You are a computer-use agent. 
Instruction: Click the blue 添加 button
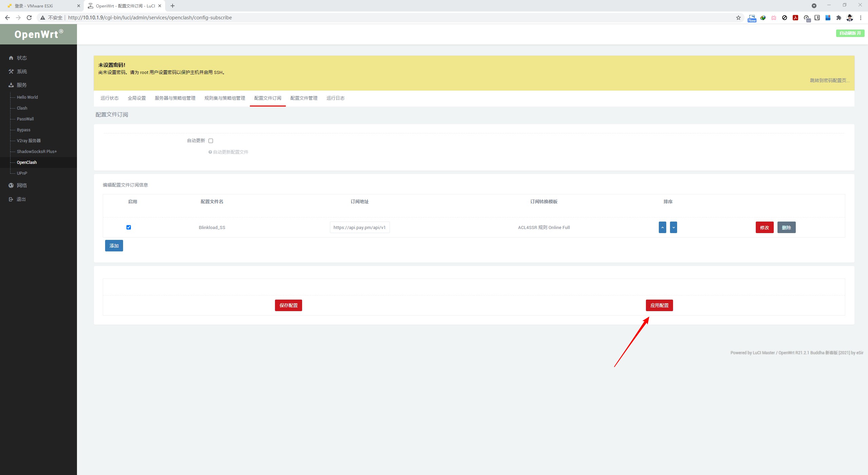point(114,246)
